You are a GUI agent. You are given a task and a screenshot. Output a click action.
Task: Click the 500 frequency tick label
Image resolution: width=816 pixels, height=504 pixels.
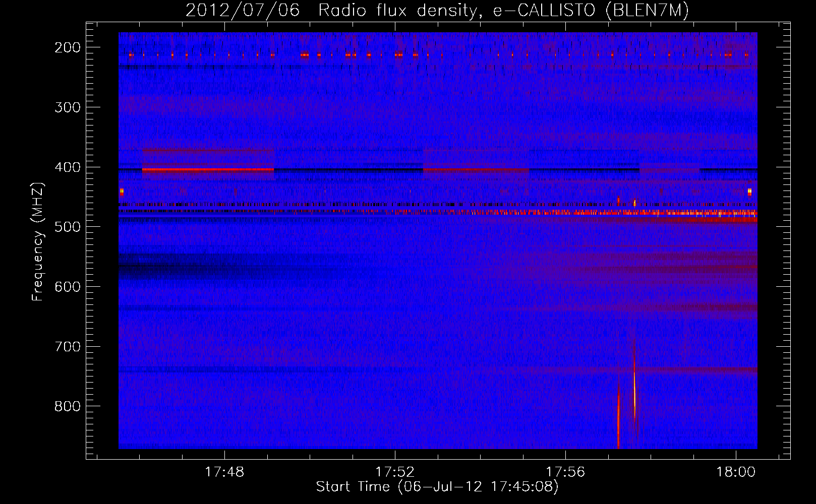click(x=68, y=227)
